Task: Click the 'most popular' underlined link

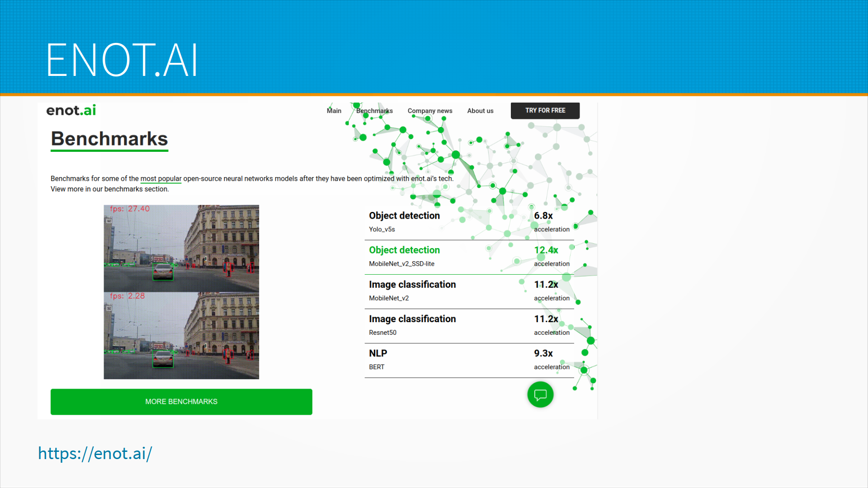Action: coord(160,178)
